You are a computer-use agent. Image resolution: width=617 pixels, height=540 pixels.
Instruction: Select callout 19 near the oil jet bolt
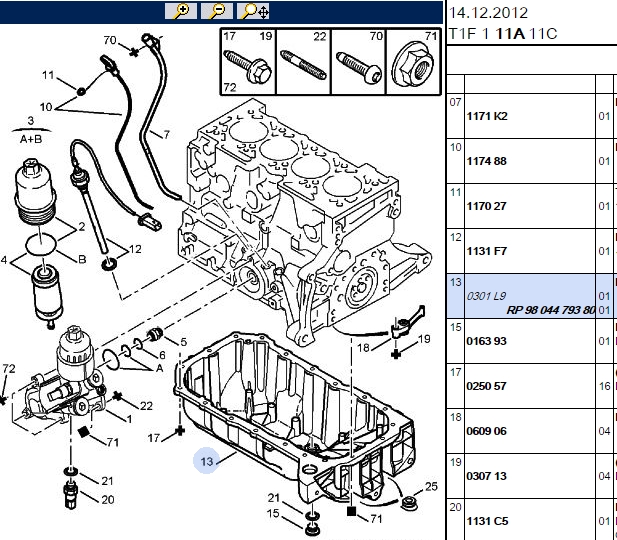coord(424,339)
